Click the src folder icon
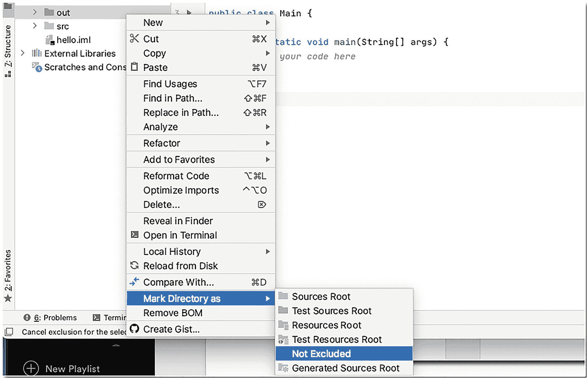The height and width of the screenshot is (379, 588). coord(49,26)
